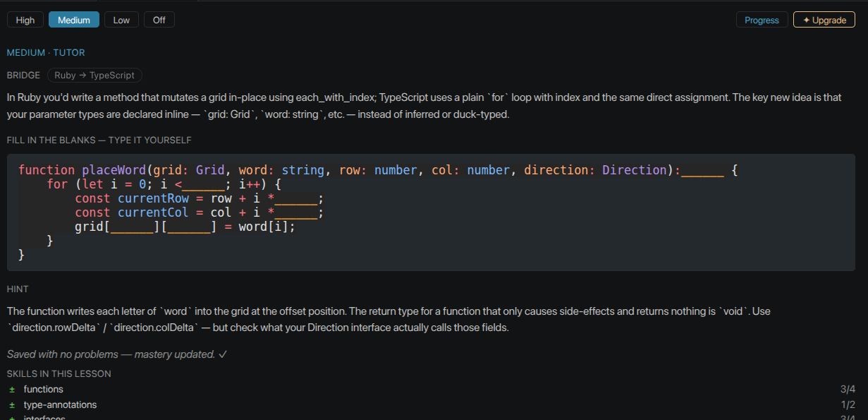
Task: Select the Low difficulty level
Action: [x=121, y=20]
